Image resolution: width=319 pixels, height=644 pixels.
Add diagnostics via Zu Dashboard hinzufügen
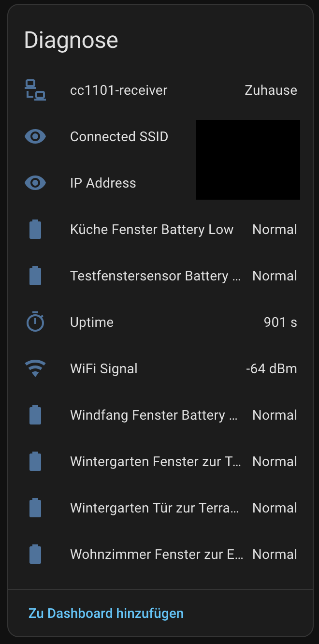(x=106, y=614)
